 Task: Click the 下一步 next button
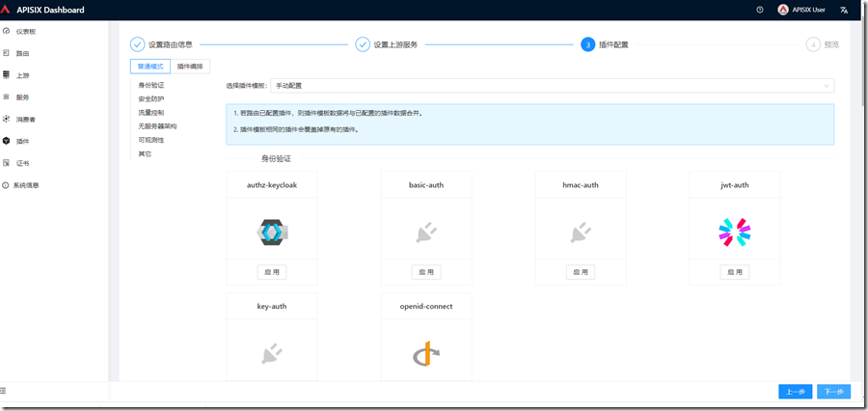833,391
